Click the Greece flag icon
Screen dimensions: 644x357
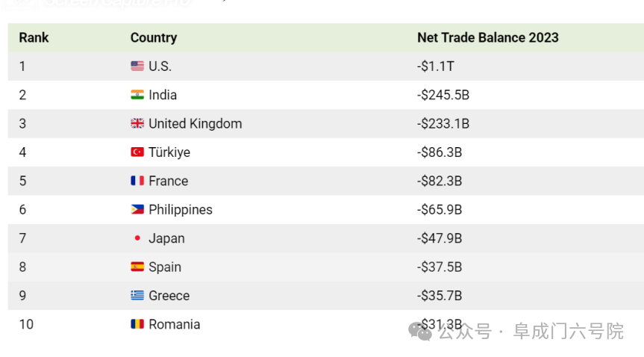137,295
